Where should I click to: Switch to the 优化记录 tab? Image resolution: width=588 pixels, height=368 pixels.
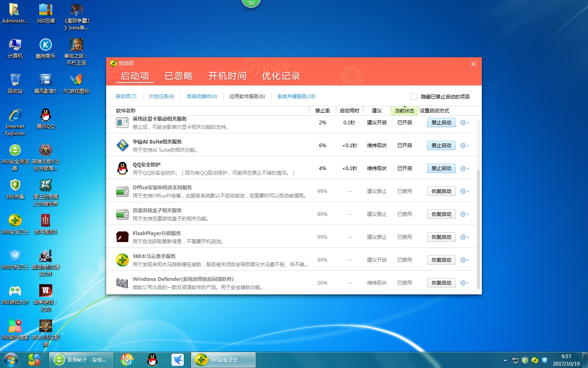(x=281, y=76)
